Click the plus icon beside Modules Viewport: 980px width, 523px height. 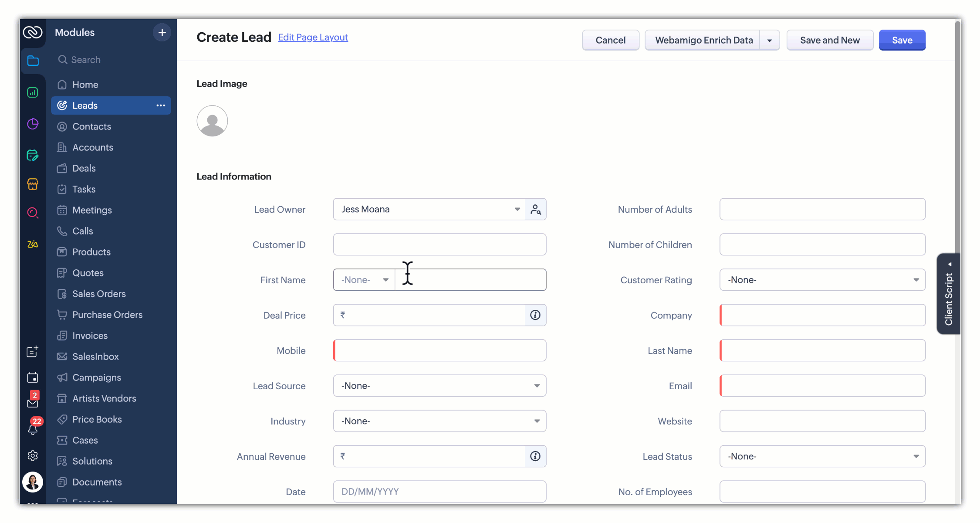(x=162, y=33)
